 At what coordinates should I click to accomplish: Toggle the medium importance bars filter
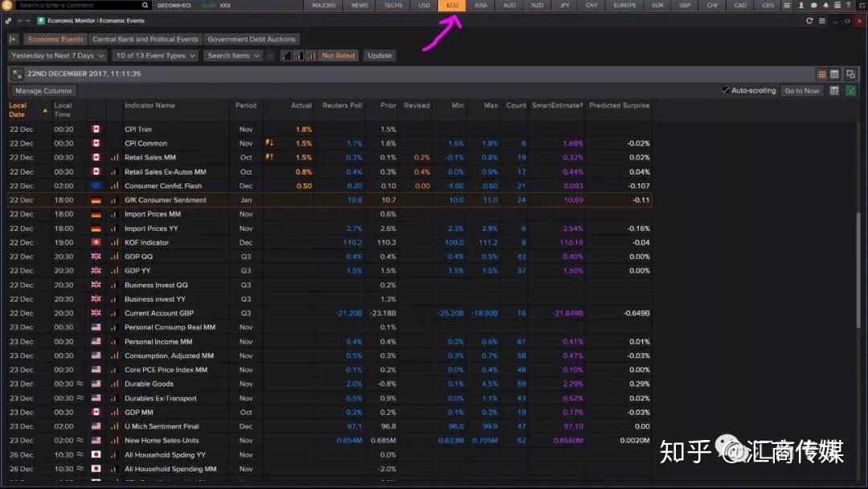tap(298, 55)
